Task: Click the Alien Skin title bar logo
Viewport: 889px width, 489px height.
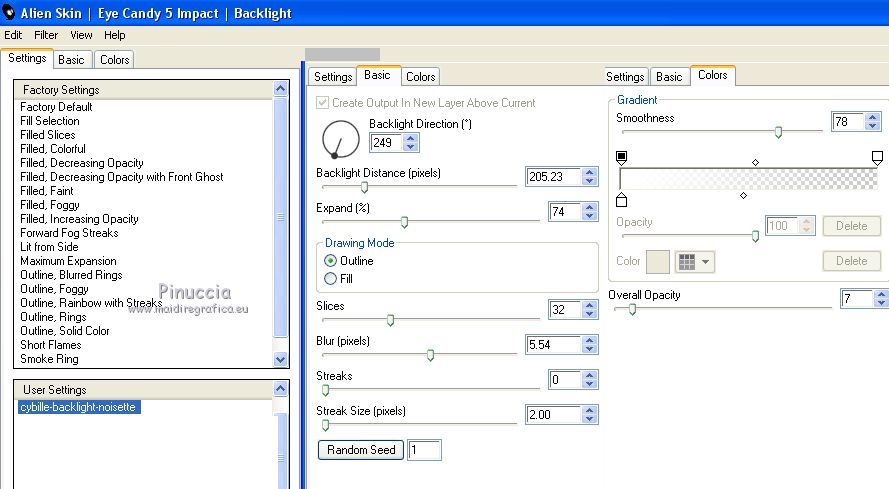Action: (8, 11)
